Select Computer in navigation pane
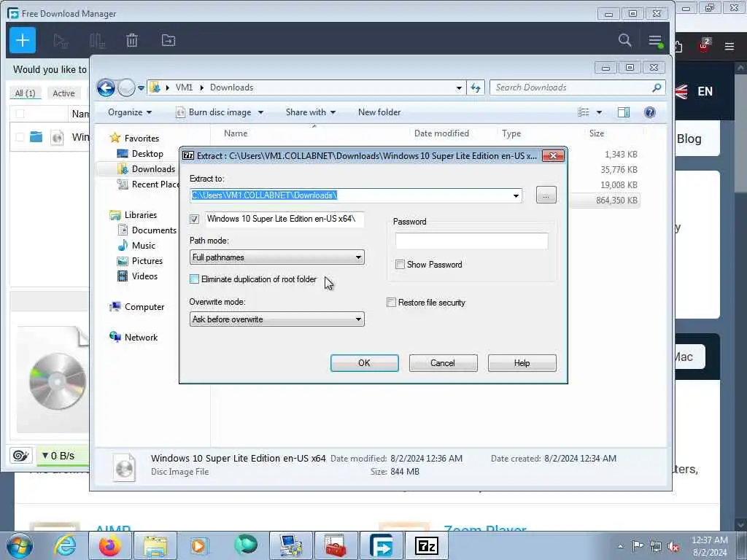The width and height of the screenshot is (747, 560). tap(144, 307)
